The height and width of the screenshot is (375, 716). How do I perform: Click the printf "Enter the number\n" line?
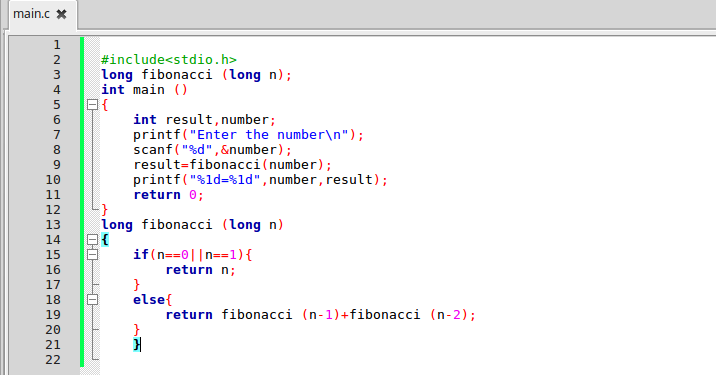coord(248,135)
